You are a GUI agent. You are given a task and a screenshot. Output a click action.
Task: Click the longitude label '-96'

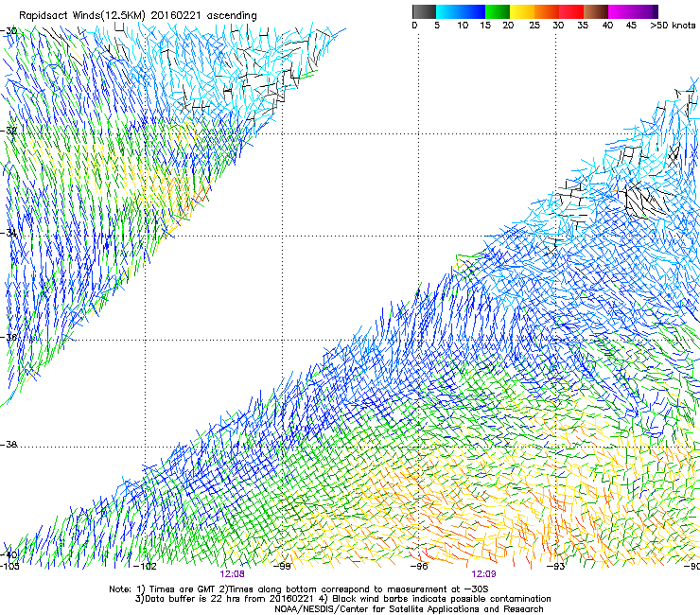point(419,567)
